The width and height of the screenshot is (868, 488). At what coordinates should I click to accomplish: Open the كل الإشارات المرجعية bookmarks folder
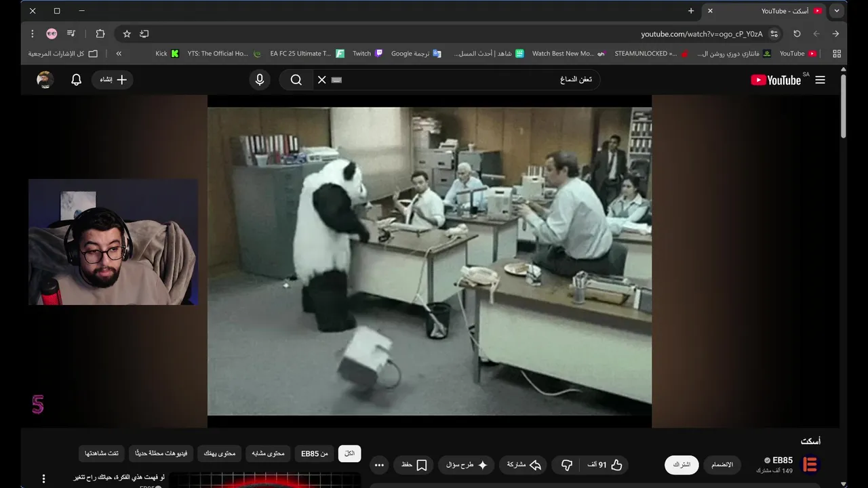(62, 54)
